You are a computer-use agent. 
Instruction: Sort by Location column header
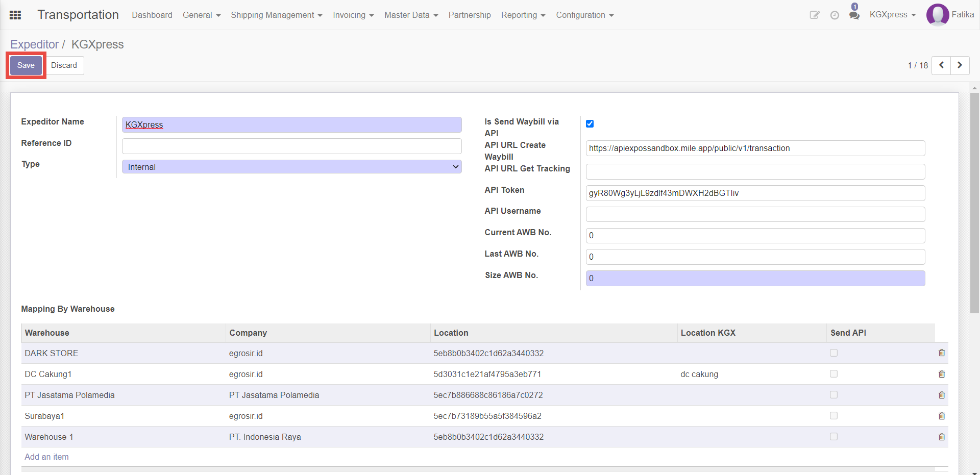coord(554,333)
